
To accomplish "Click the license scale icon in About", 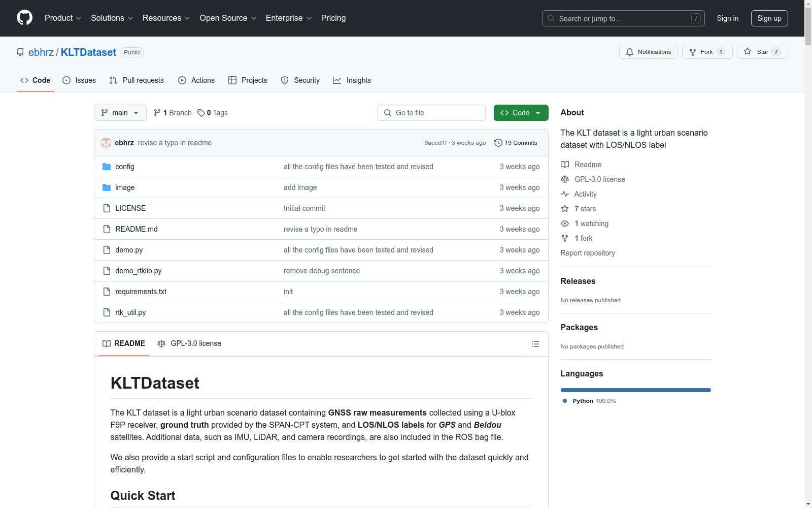I will pos(565,179).
